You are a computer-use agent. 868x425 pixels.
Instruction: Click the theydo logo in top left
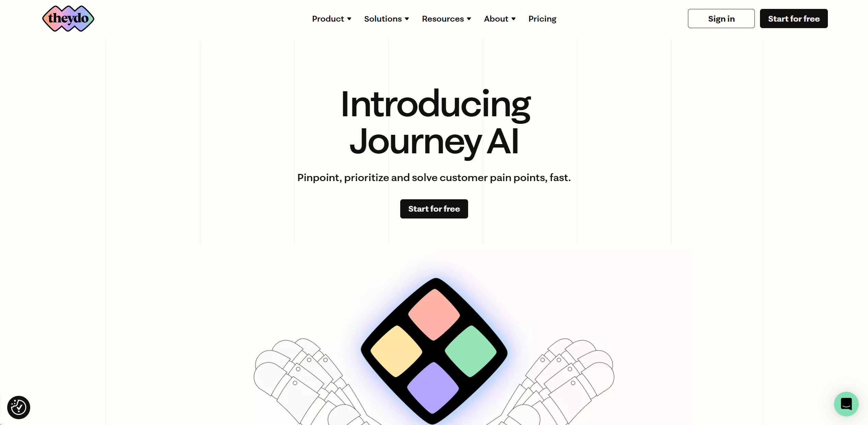pyautogui.click(x=68, y=18)
